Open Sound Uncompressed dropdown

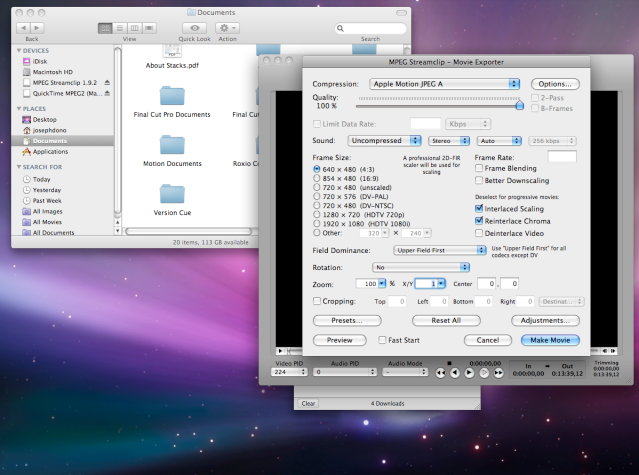point(384,141)
